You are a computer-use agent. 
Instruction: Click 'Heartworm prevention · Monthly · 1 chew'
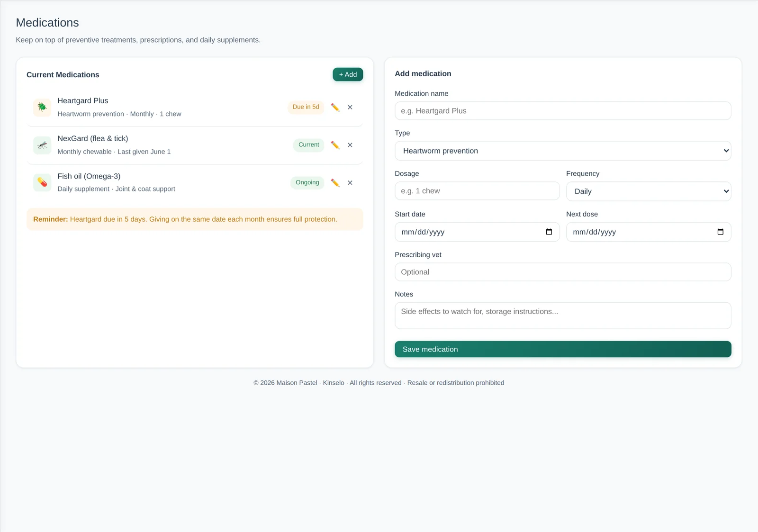[119, 114]
